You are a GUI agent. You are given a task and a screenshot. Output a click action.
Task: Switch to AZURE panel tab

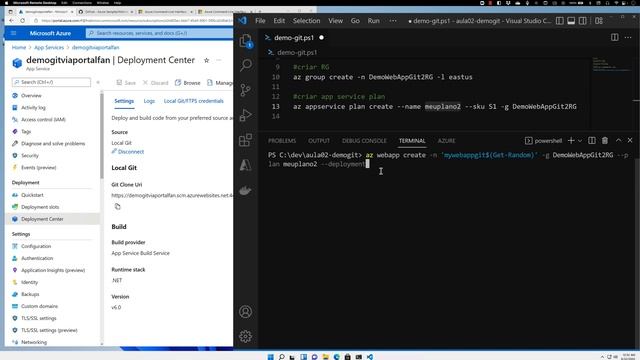tap(447, 140)
